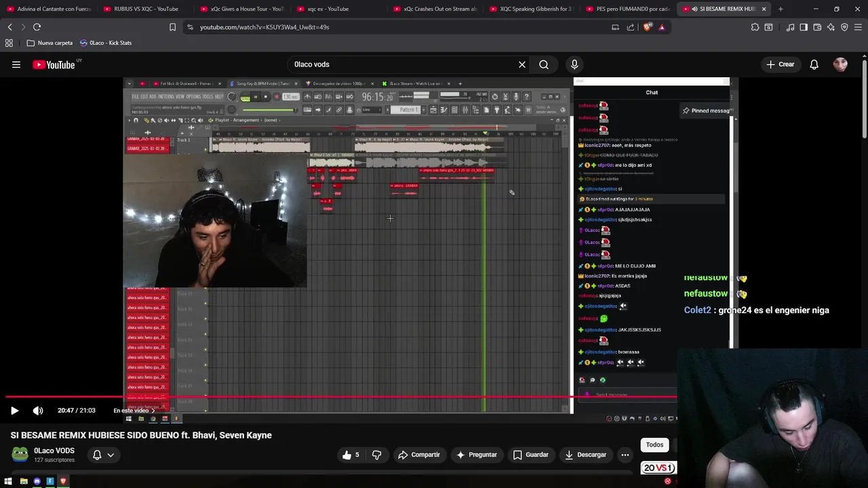
Task: Expand the 'En este video' chapters chevron
Action: (x=153, y=410)
